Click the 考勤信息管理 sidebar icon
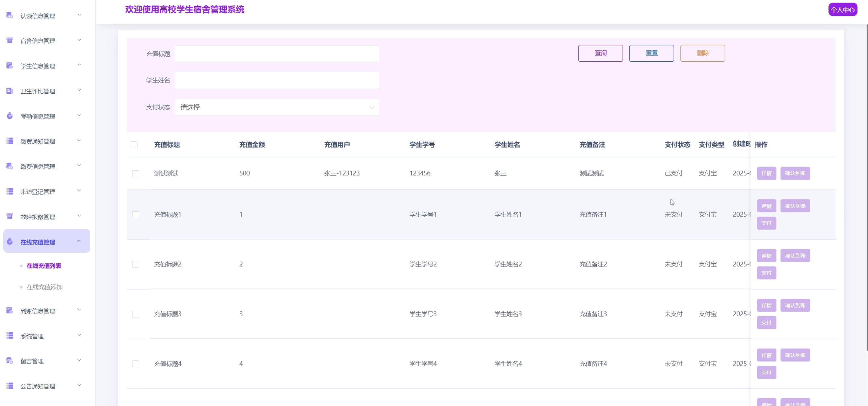868x406 pixels. point(10,116)
